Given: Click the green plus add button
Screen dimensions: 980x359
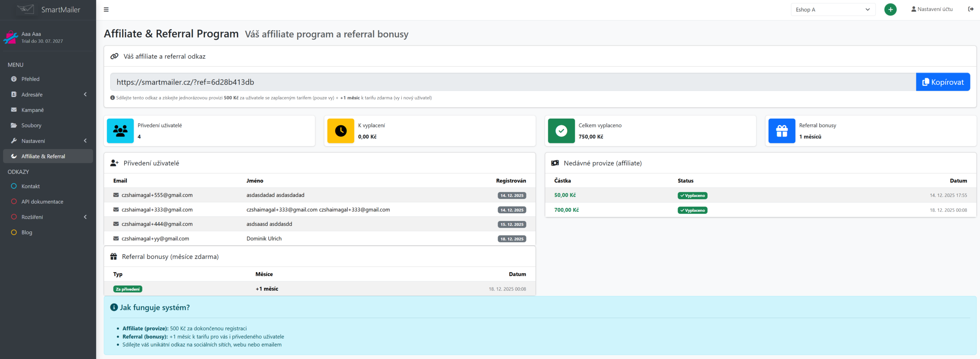Looking at the screenshot, I should tap(890, 10).
